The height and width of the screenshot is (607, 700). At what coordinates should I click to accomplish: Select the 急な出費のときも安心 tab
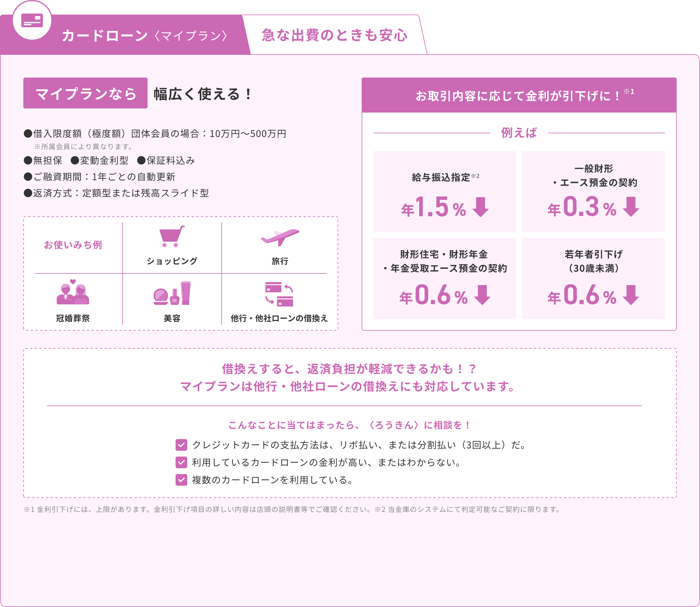coord(335,35)
